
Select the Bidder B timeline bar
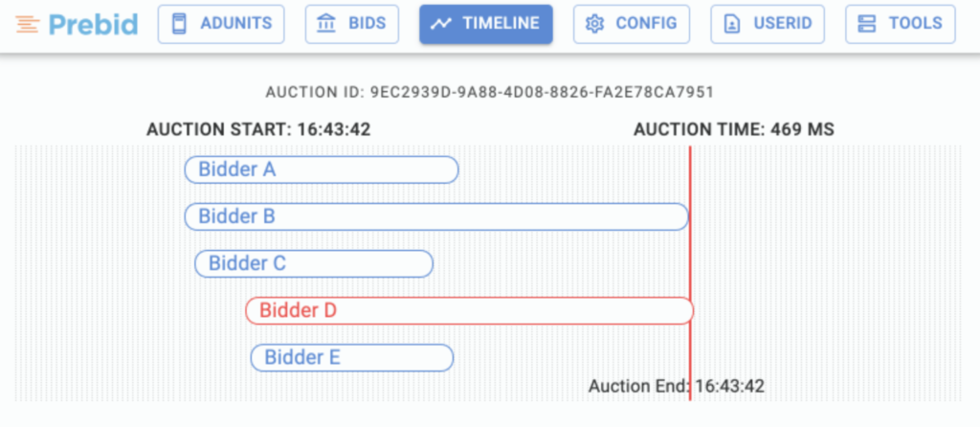click(x=435, y=216)
